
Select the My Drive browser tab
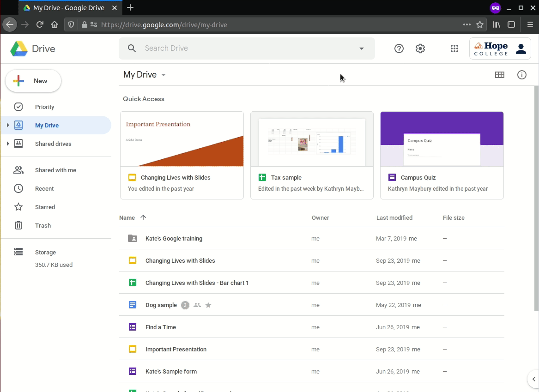coord(67,7)
